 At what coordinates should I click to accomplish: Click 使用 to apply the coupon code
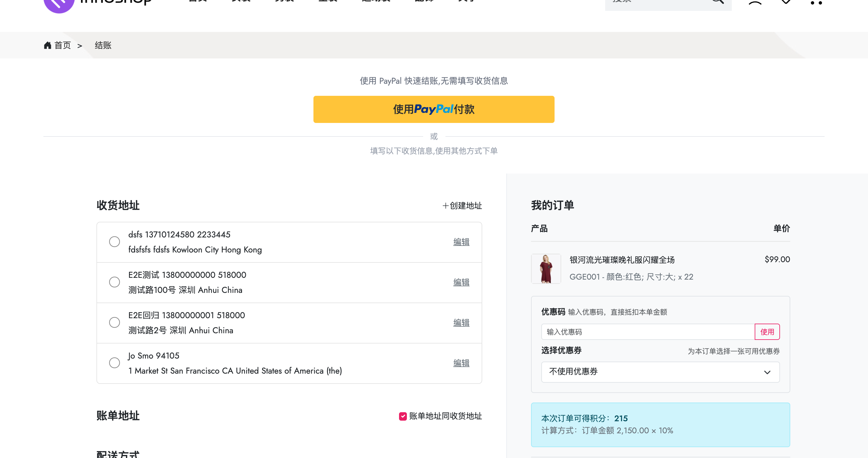pos(767,332)
